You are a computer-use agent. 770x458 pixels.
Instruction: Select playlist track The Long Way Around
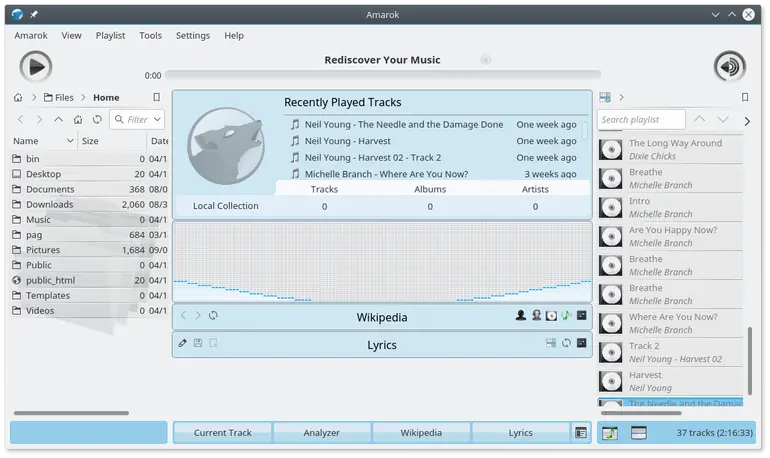click(670, 149)
